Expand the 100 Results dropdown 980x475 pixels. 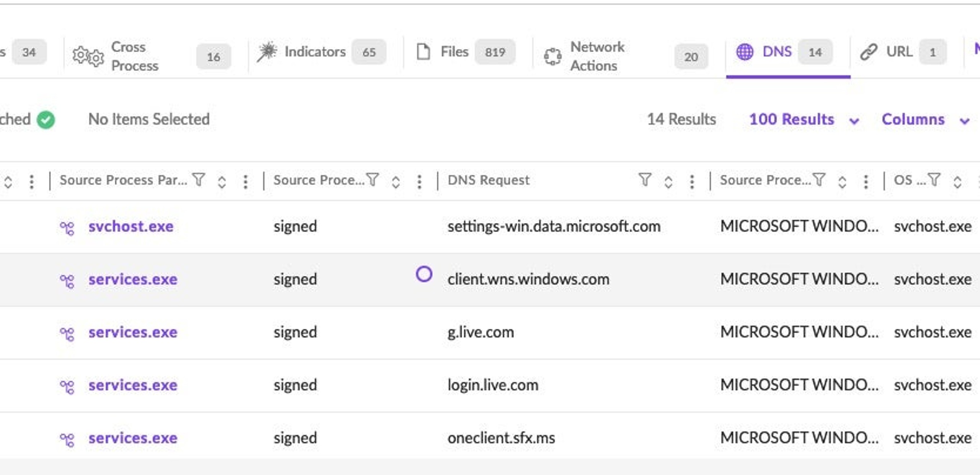tap(804, 120)
